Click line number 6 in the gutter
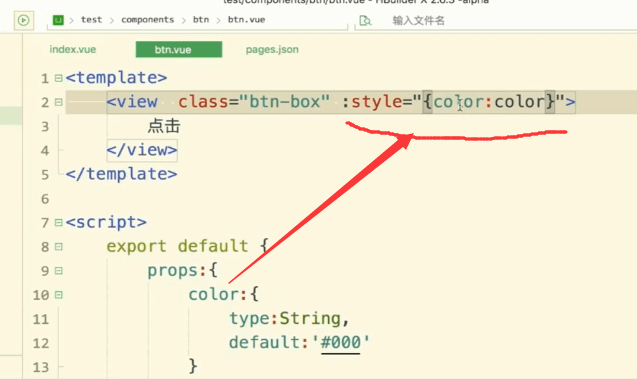637x380 pixels. point(45,199)
